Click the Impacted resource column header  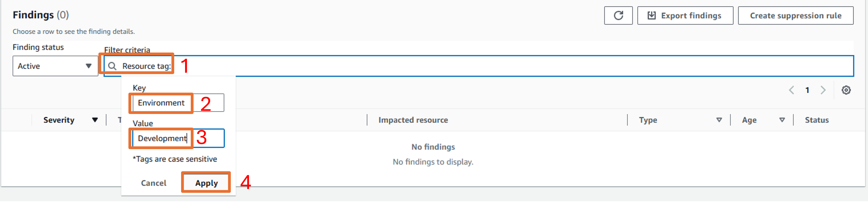pyautogui.click(x=413, y=120)
